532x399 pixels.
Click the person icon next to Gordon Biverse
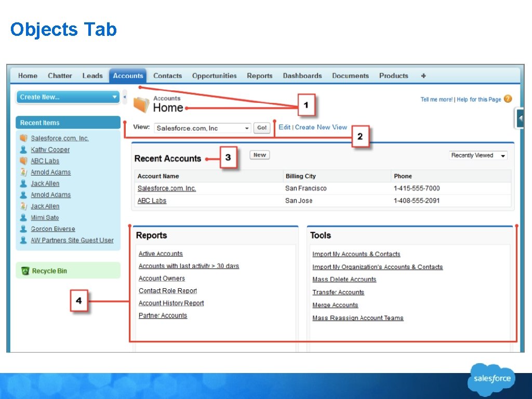coord(23,229)
